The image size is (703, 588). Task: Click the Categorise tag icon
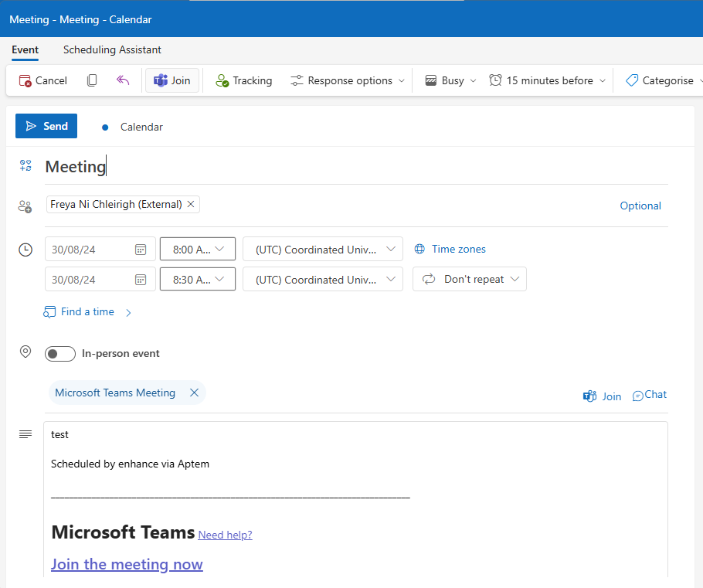click(x=632, y=80)
